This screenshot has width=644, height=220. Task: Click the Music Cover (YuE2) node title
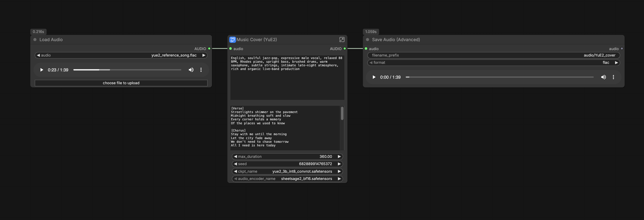coord(257,40)
